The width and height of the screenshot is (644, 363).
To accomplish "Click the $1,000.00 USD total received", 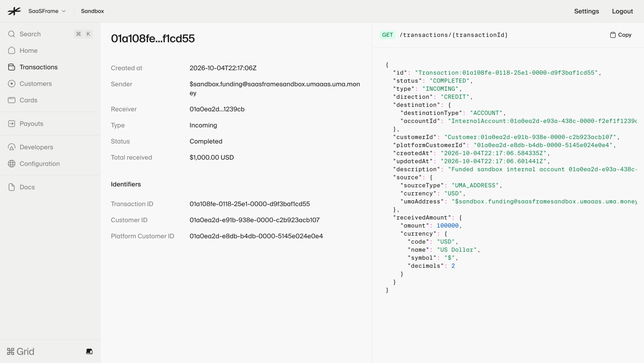I will point(212,157).
